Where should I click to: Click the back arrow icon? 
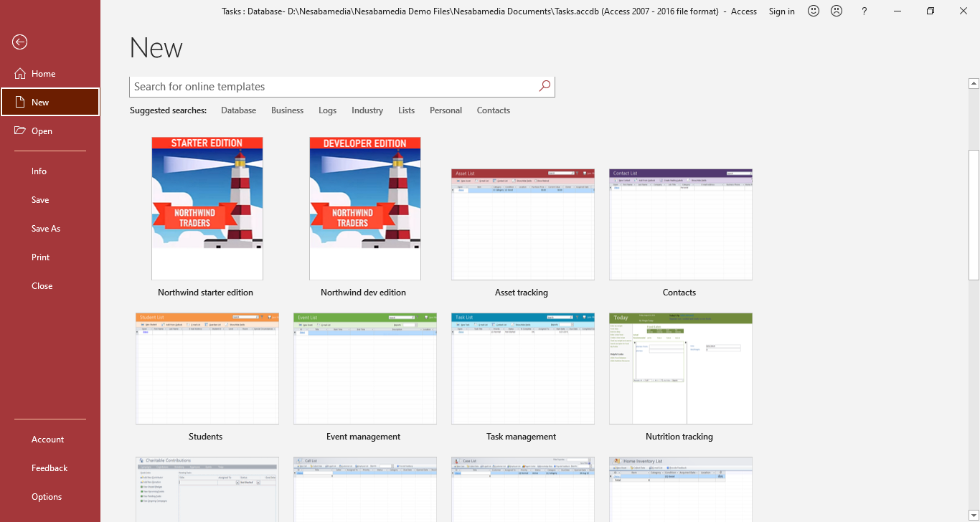(19, 42)
